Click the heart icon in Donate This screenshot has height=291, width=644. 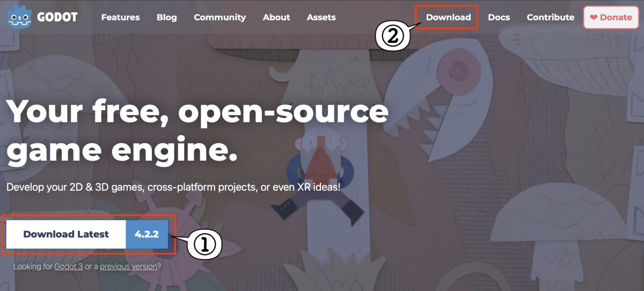point(594,17)
